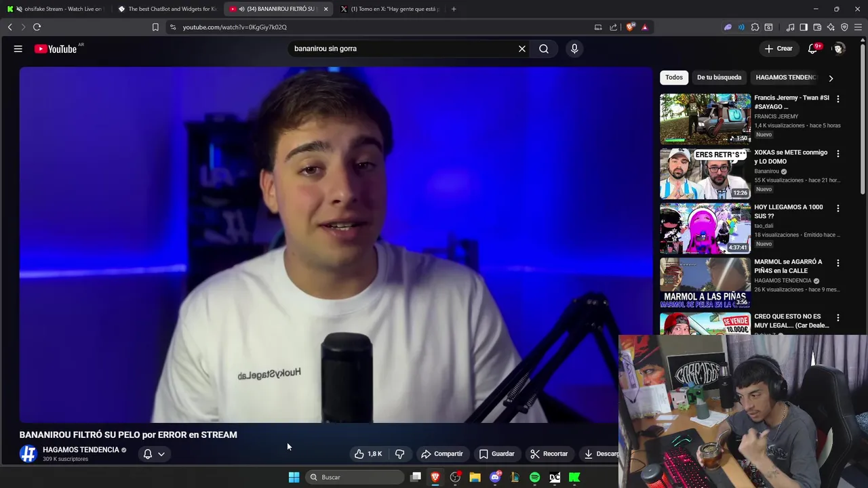The image size is (868, 488).
Task: Open the XOKAS se METE conmigo thumbnail
Action: 705,174
